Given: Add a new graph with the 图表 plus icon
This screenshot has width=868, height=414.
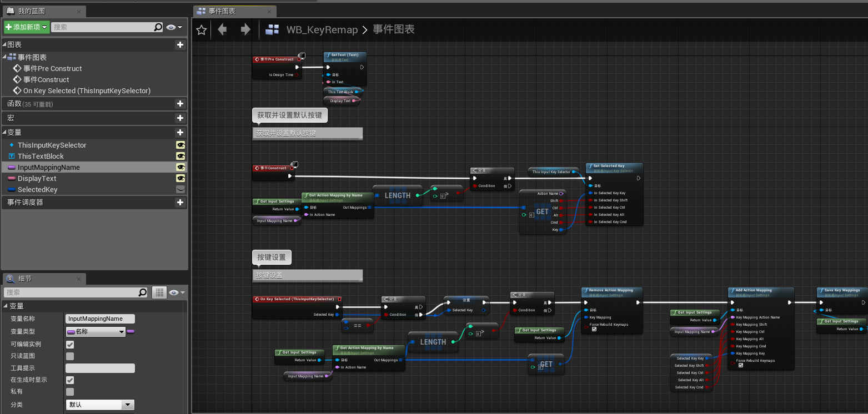Looking at the screenshot, I should point(180,44).
